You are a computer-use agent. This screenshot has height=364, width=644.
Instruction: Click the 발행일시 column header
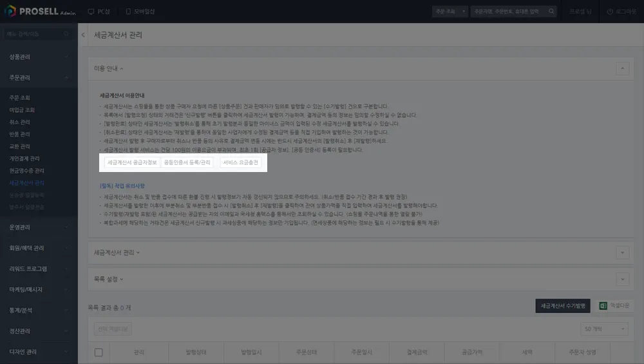251,352
